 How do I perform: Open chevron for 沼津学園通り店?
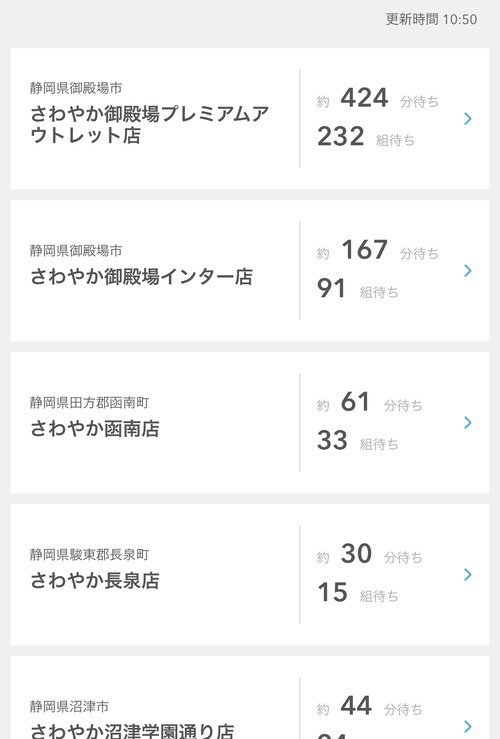click(467, 726)
